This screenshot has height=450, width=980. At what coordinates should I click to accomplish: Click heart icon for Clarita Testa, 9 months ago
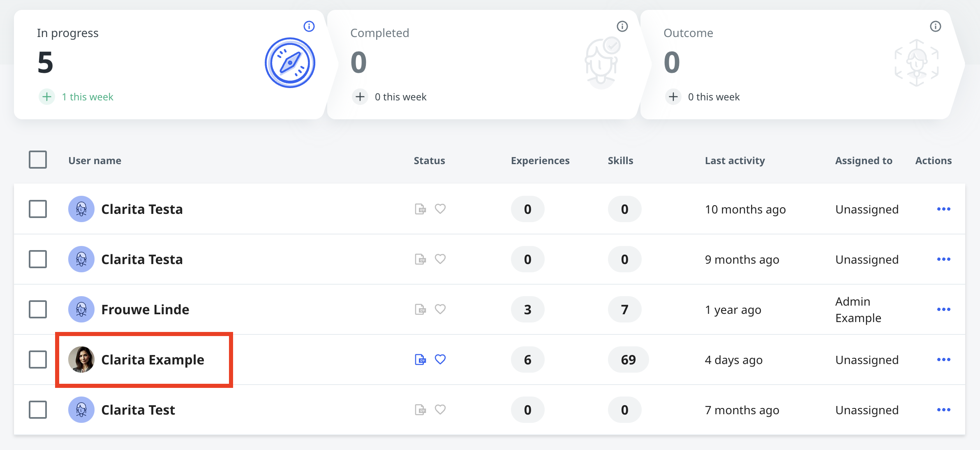(440, 259)
